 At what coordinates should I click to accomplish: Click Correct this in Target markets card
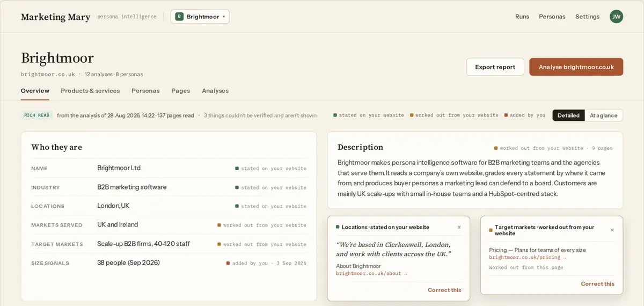coord(598,284)
